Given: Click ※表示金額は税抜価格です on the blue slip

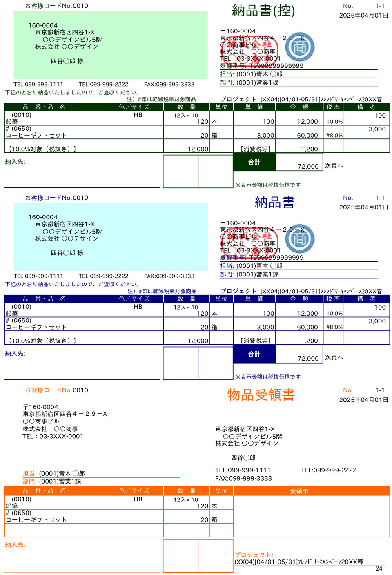Looking at the screenshot, I should [268, 377].
